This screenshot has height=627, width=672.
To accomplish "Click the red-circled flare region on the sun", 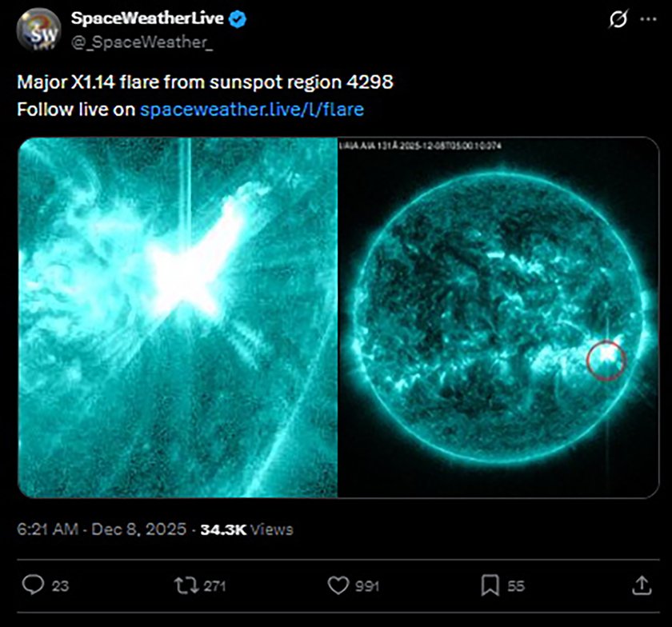I will click(606, 359).
